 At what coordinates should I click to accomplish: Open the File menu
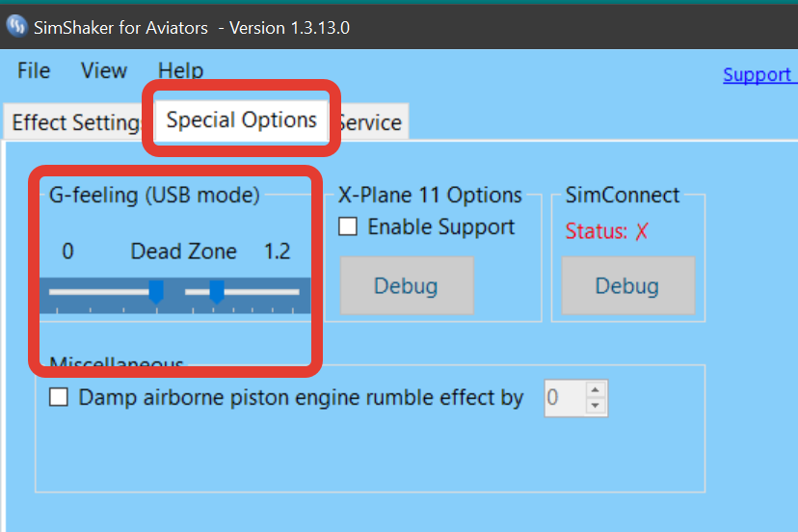[34, 70]
